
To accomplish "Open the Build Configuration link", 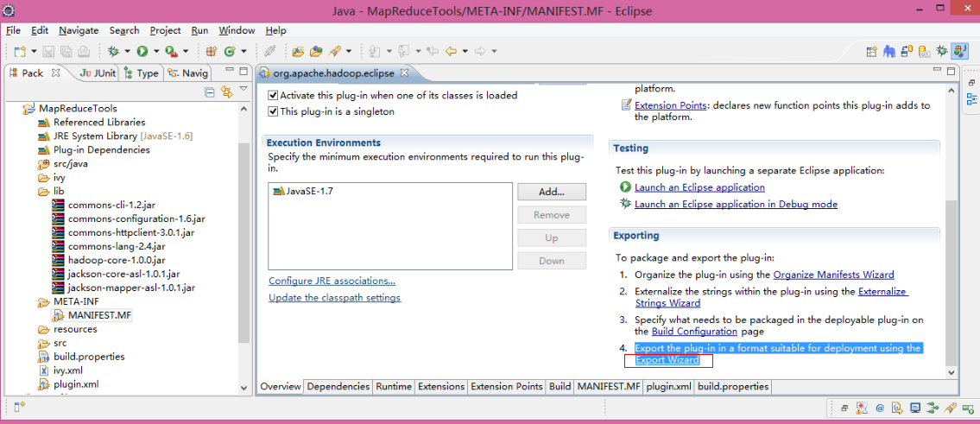I will (x=694, y=331).
